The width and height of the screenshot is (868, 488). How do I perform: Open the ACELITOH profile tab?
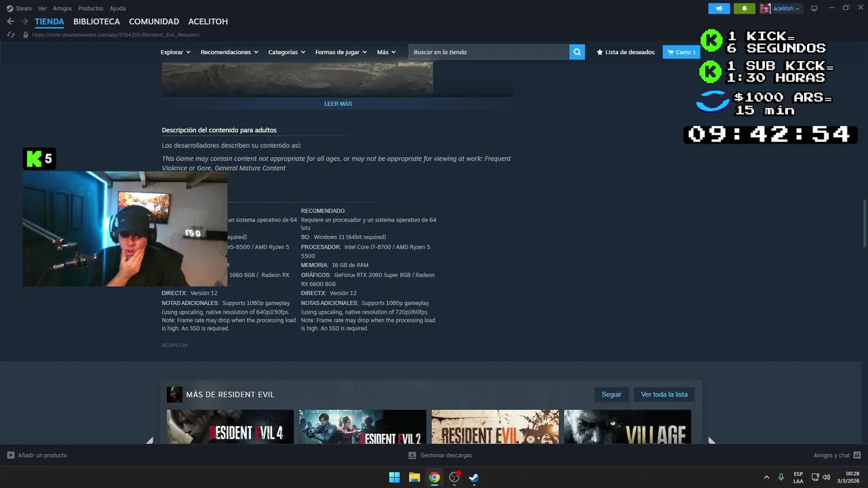point(208,22)
